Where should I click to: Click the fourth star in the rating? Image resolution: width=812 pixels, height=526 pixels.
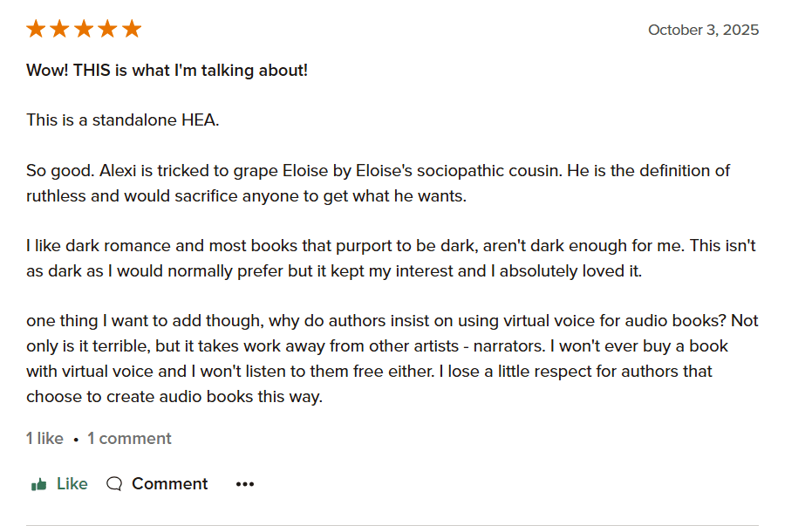pyautogui.click(x=107, y=30)
